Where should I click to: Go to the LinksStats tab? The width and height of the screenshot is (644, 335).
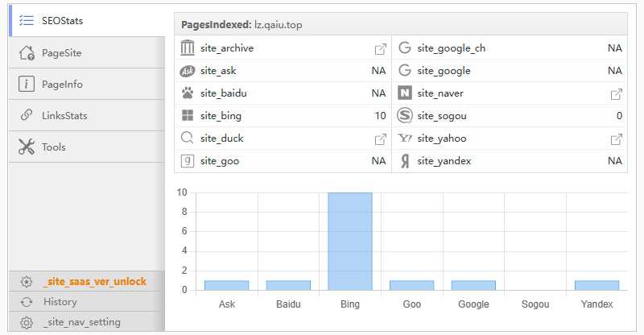tap(64, 116)
